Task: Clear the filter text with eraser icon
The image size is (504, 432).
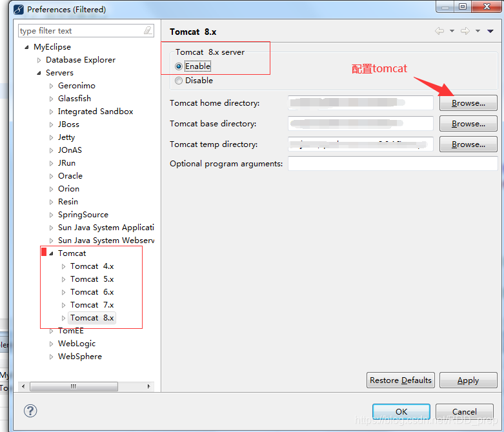Action: pyautogui.click(x=148, y=30)
